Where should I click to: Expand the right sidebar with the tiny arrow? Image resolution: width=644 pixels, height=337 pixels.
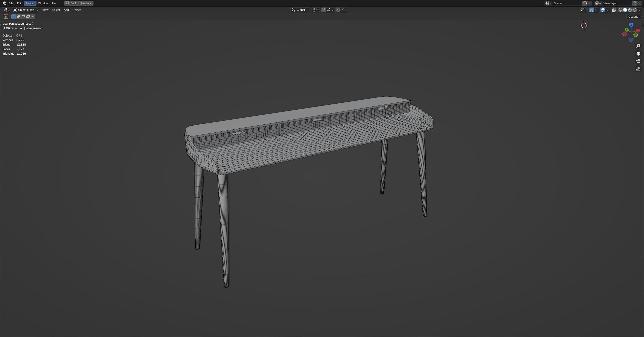click(643, 25)
